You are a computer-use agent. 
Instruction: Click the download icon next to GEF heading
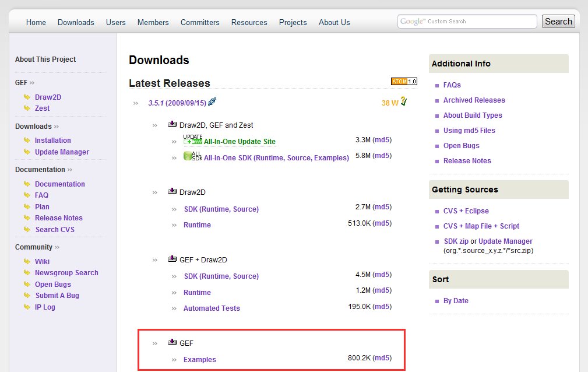[172, 342]
